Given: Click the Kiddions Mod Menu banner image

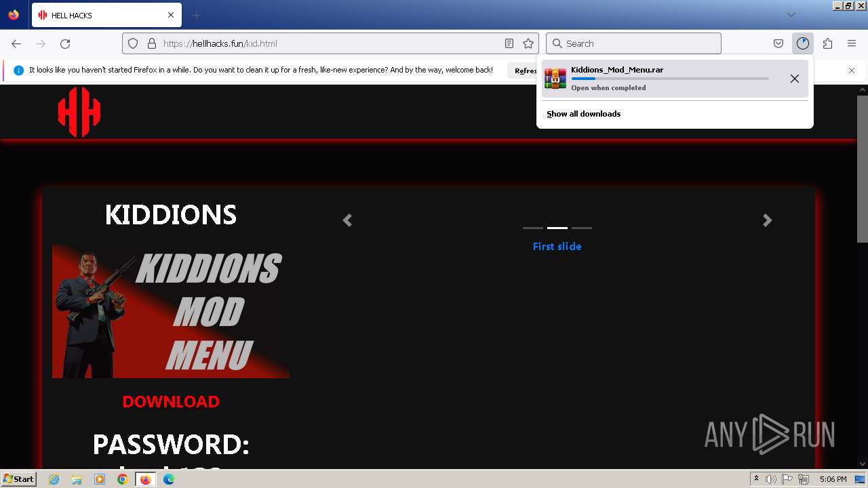Looking at the screenshot, I should pos(171,312).
